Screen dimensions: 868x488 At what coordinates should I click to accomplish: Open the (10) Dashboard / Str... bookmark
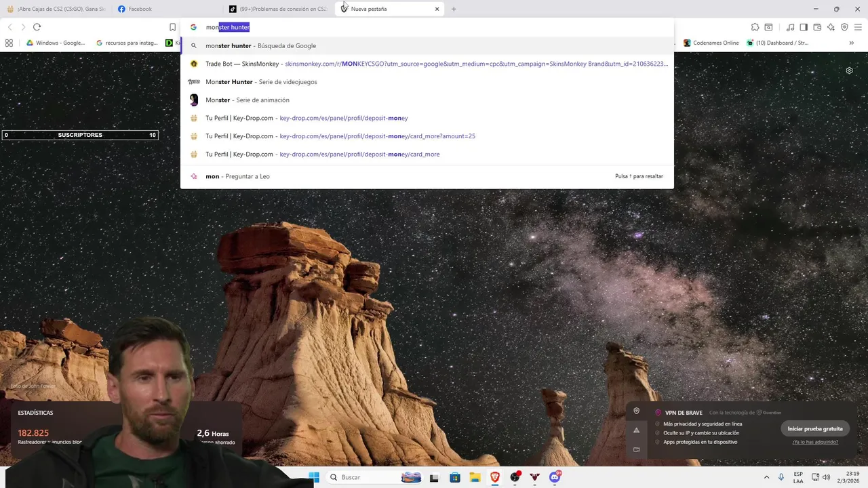[x=777, y=43]
